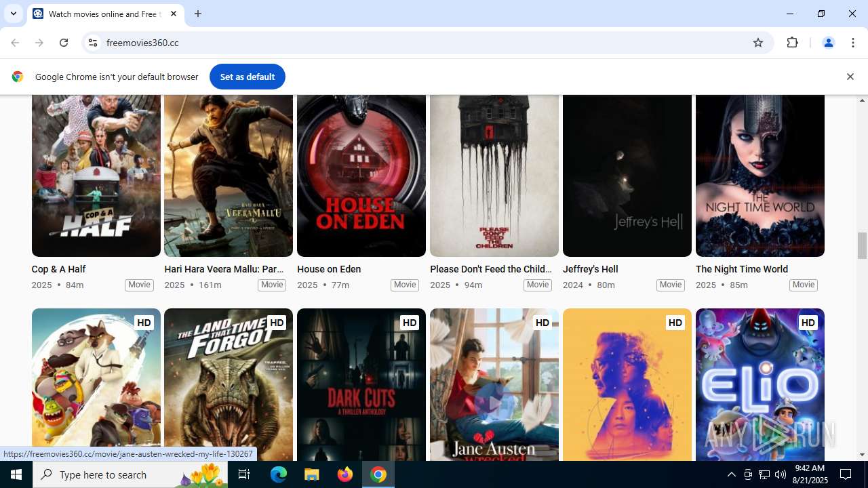The height and width of the screenshot is (488, 868).
Task: Open Task View on the taskbar
Action: (x=244, y=474)
